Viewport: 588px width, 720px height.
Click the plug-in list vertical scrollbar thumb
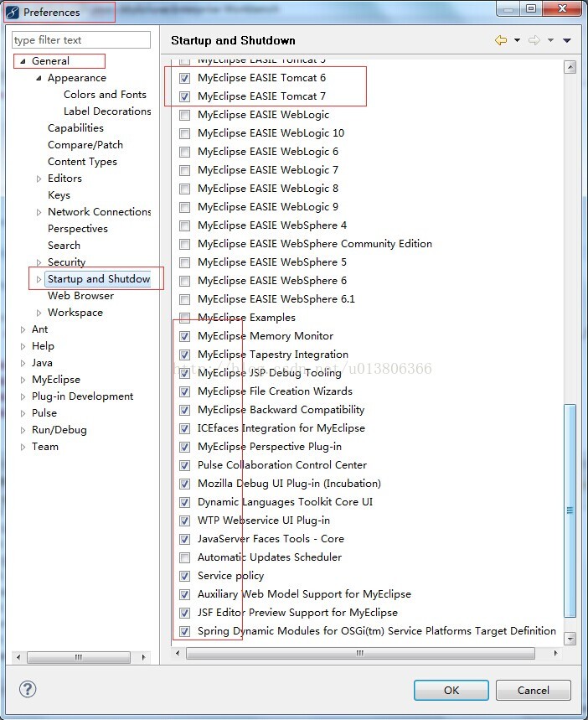(570, 510)
